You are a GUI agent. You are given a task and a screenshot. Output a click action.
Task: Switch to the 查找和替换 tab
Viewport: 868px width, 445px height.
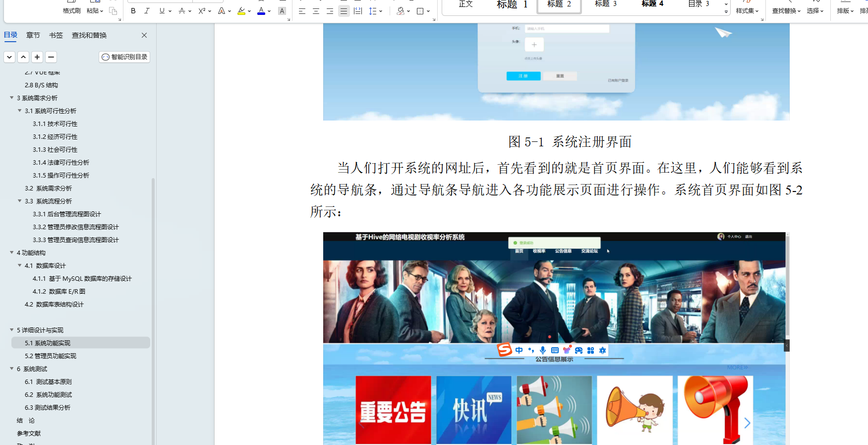tap(89, 35)
